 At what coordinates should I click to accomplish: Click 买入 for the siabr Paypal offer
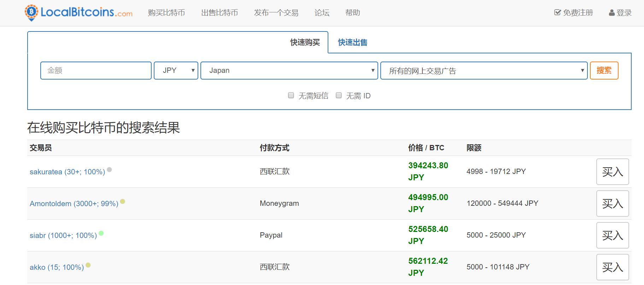click(613, 235)
